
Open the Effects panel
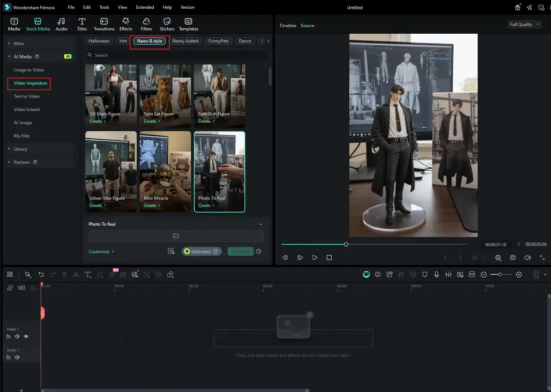point(126,24)
